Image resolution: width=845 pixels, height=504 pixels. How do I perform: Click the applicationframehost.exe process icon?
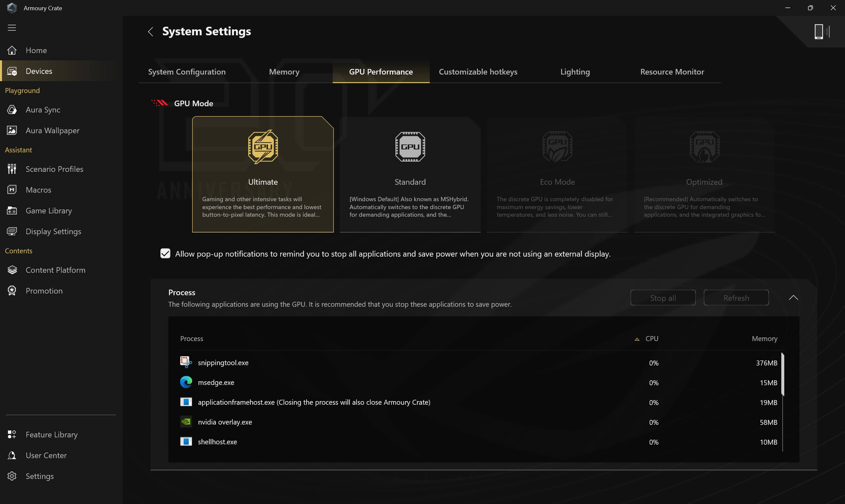coord(186,402)
